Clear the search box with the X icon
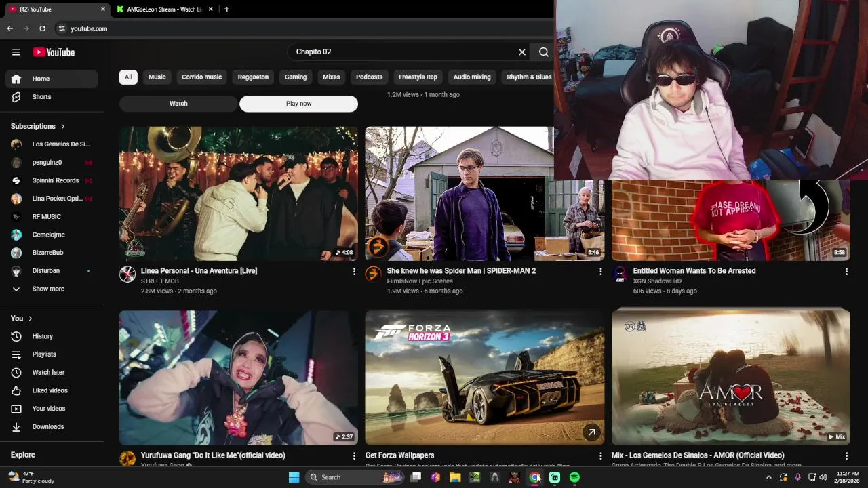The image size is (868, 488). click(x=522, y=52)
